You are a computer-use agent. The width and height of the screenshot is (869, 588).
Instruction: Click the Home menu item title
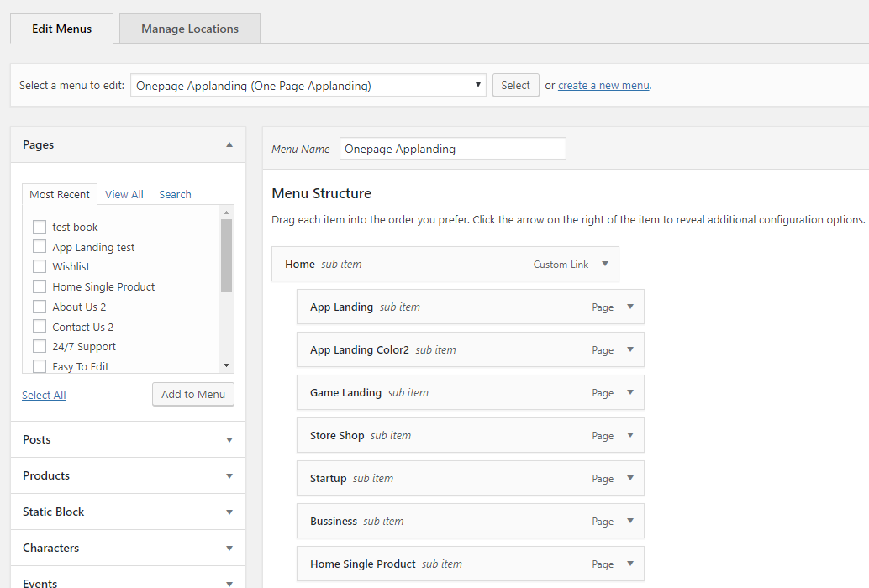pos(300,264)
